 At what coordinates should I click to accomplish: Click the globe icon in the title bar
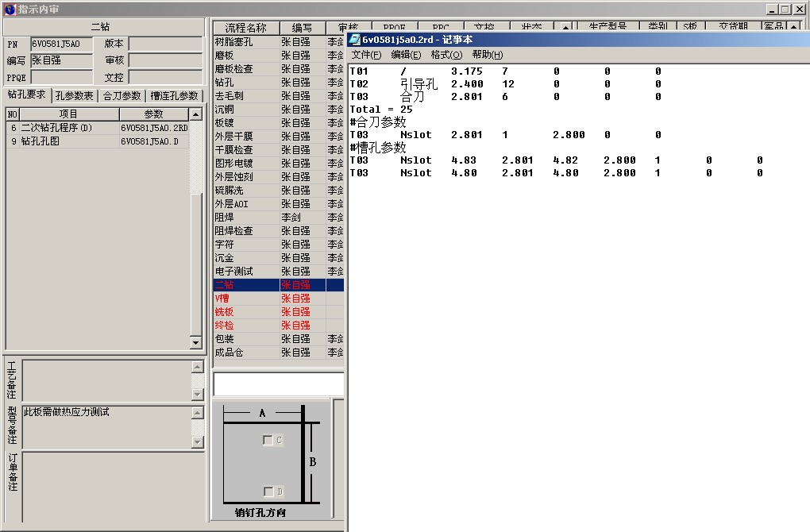pyautogui.click(x=10, y=9)
